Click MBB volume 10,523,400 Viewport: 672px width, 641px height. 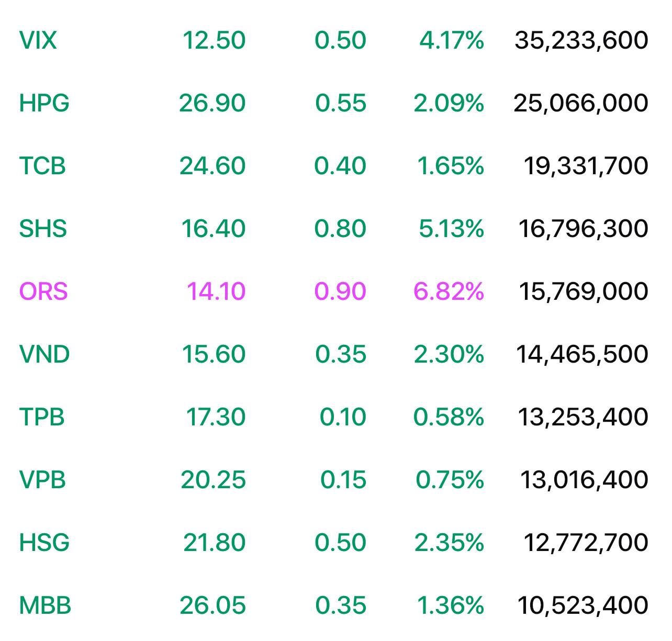click(583, 605)
